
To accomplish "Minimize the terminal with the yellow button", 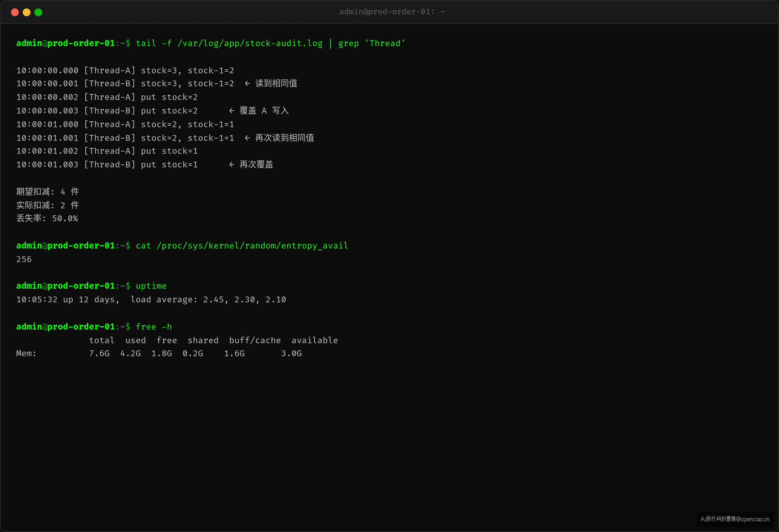I will (27, 12).
